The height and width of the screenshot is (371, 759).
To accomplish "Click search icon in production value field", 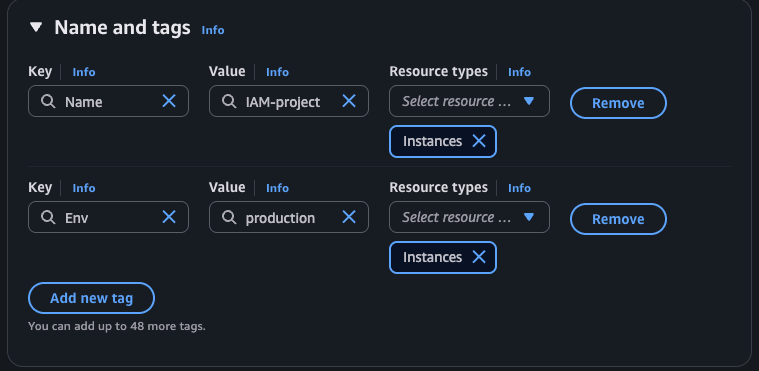I will (229, 217).
